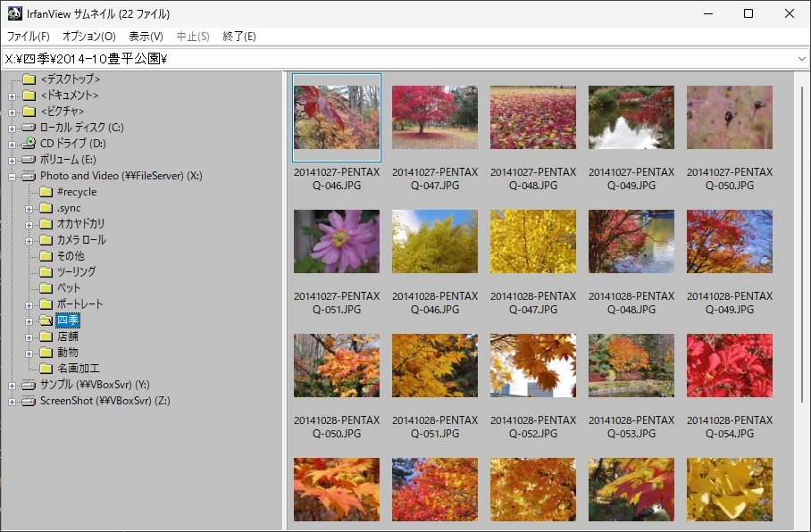This screenshot has height=532, width=811.
Task: Click the ローカル ディスク (C:) drive icon
Action: [x=29, y=127]
